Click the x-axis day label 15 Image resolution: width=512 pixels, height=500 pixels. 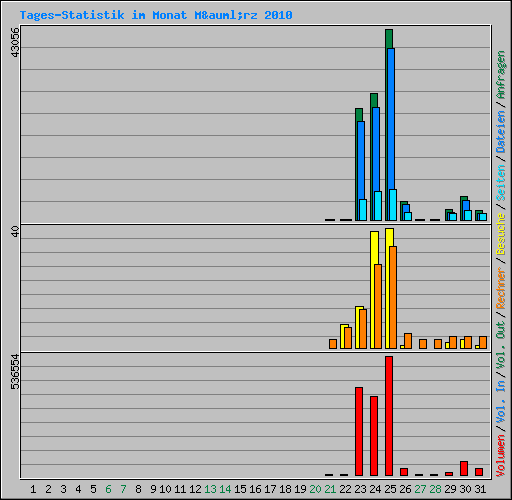pos(240,489)
